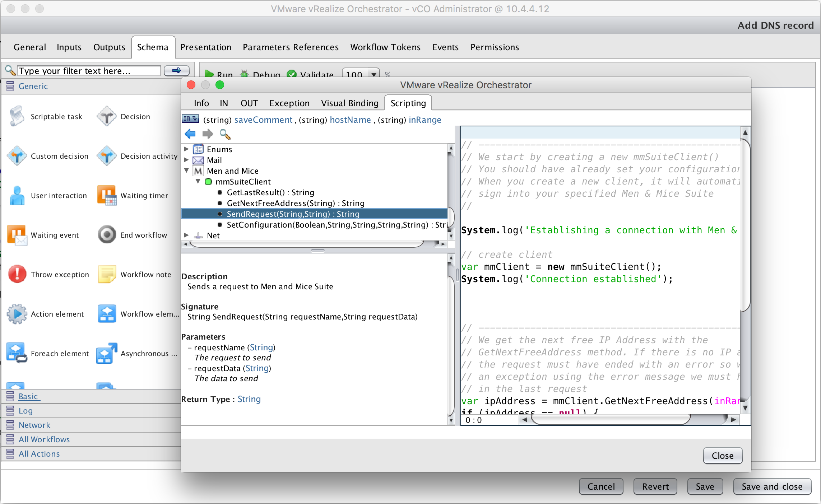Screen dimensions: 821x504
Task: Select SetConfiguration method in tree
Action: click(x=333, y=225)
